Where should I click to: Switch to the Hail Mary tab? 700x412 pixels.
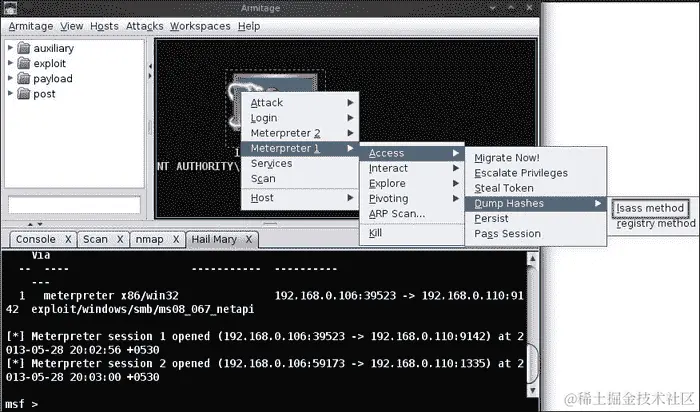pos(214,240)
